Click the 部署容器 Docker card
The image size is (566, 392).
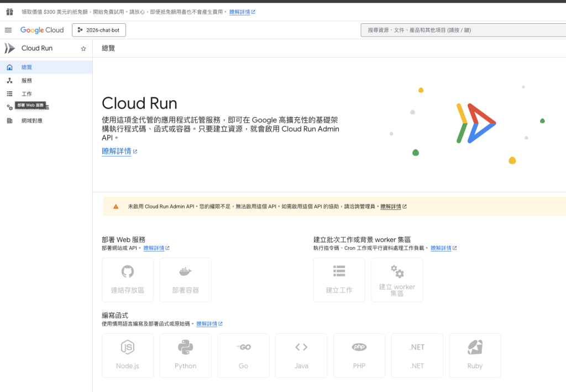click(x=186, y=280)
